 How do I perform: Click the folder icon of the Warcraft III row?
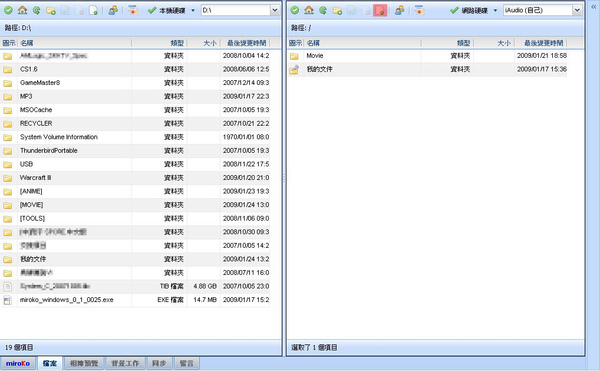(x=8, y=178)
